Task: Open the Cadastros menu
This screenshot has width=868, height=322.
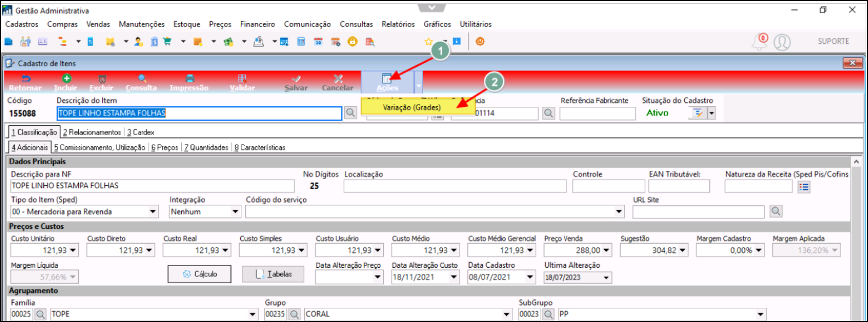Action: tap(22, 24)
